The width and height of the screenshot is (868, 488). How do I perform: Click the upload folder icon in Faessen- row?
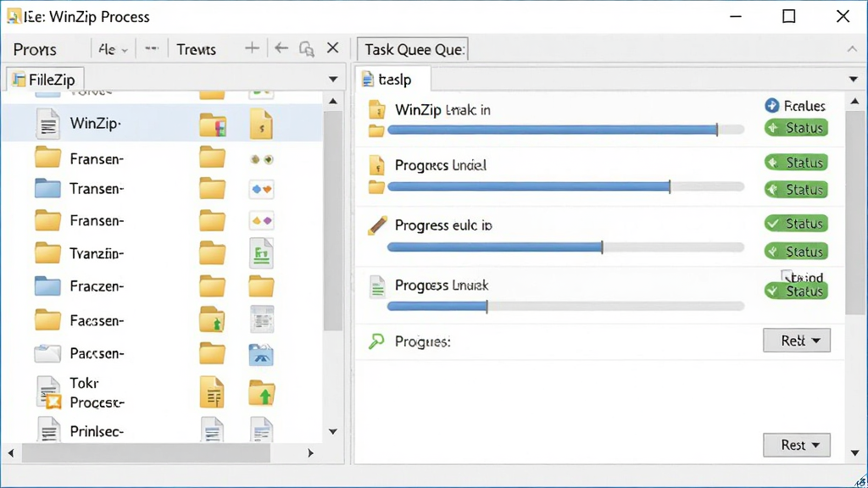[213, 319]
